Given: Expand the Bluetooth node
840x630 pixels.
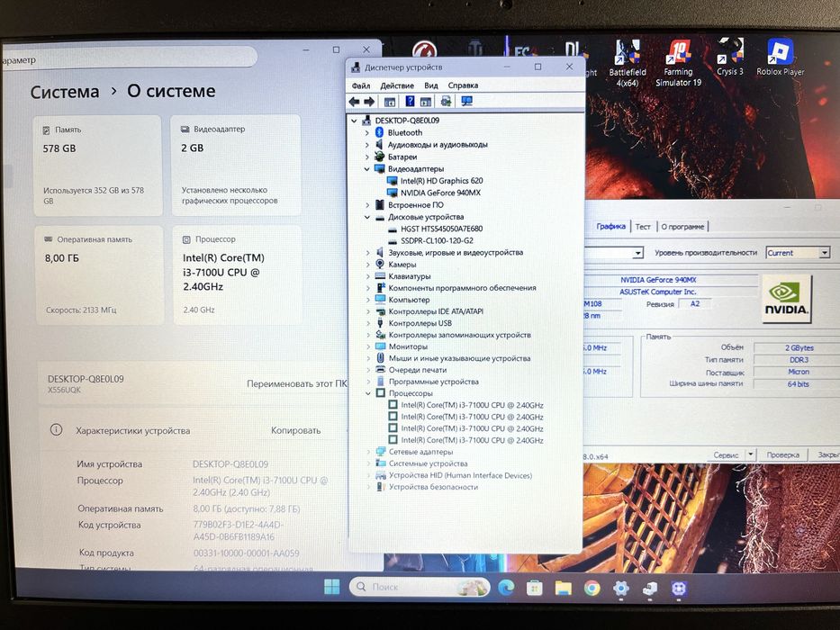Looking at the screenshot, I should (367, 132).
